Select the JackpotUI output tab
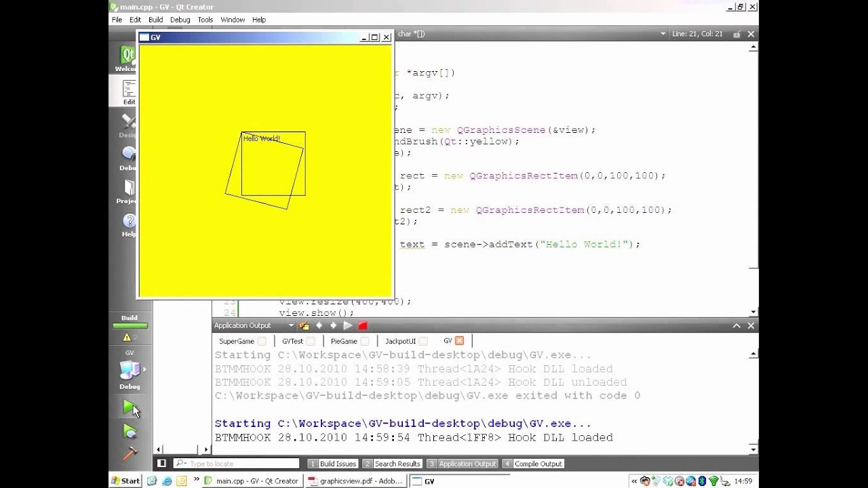This screenshot has height=488, width=868. click(400, 341)
